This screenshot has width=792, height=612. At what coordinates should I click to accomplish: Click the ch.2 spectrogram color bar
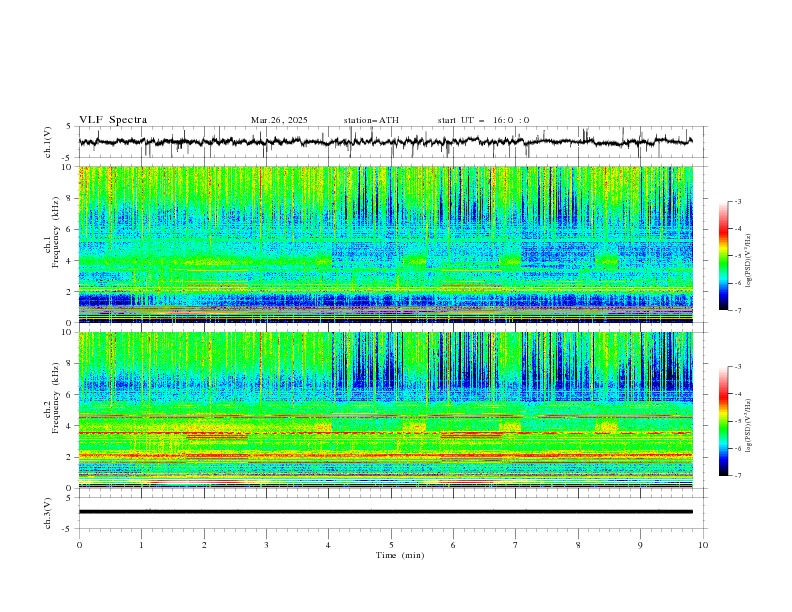723,421
